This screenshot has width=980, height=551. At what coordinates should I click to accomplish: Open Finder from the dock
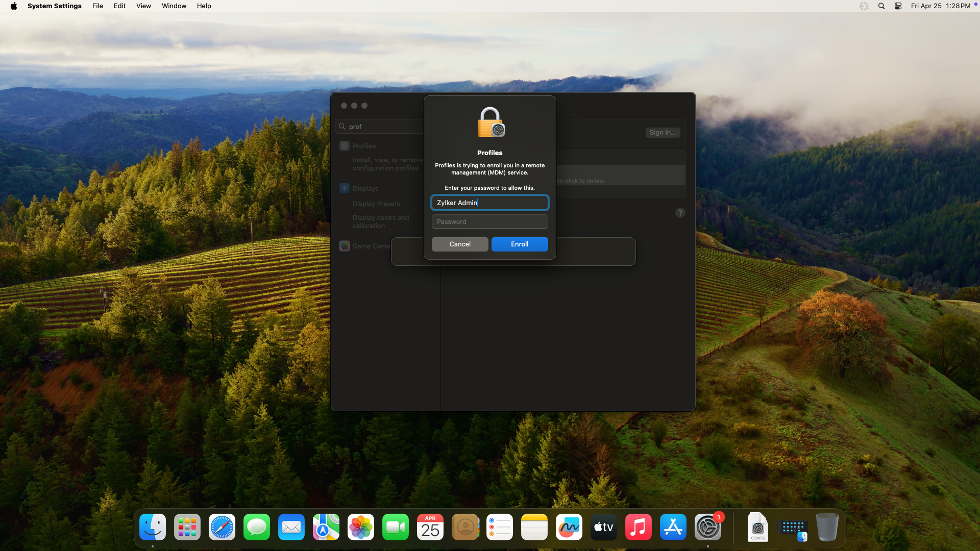[x=153, y=527]
